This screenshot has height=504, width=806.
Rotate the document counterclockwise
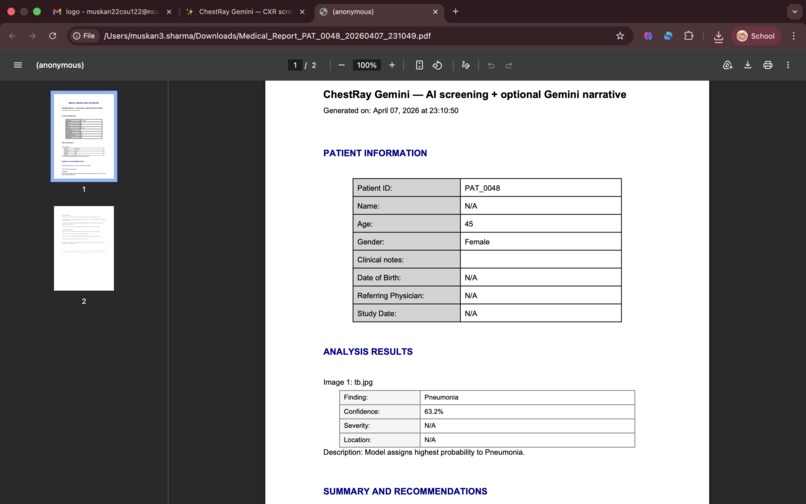437,65
